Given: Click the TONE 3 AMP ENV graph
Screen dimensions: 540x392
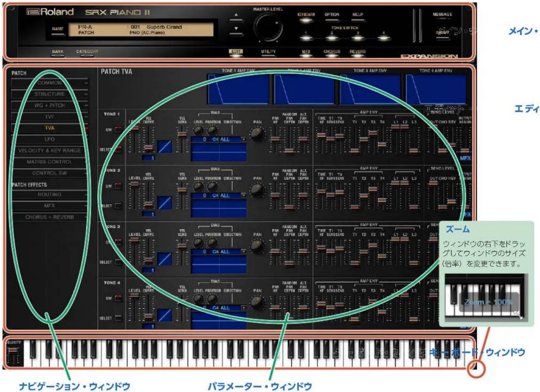Looking at the screenshot, I should pyautogui.click(x=370, y=89).
